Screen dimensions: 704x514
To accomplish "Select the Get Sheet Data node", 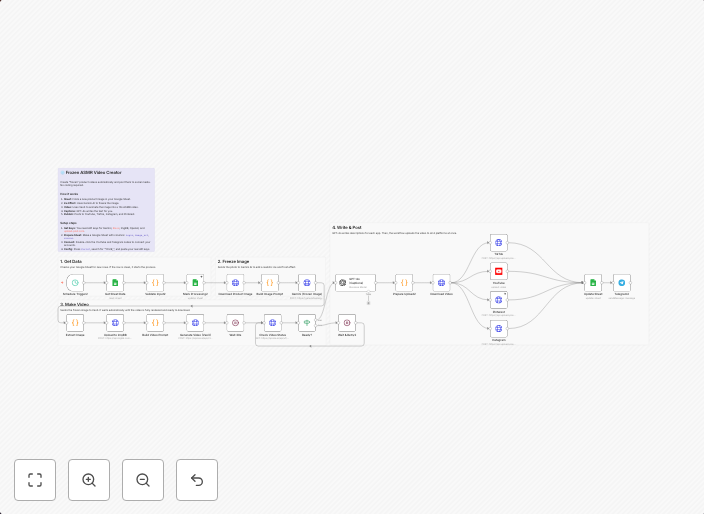I will pyautogui.click(x=115, y=283).
